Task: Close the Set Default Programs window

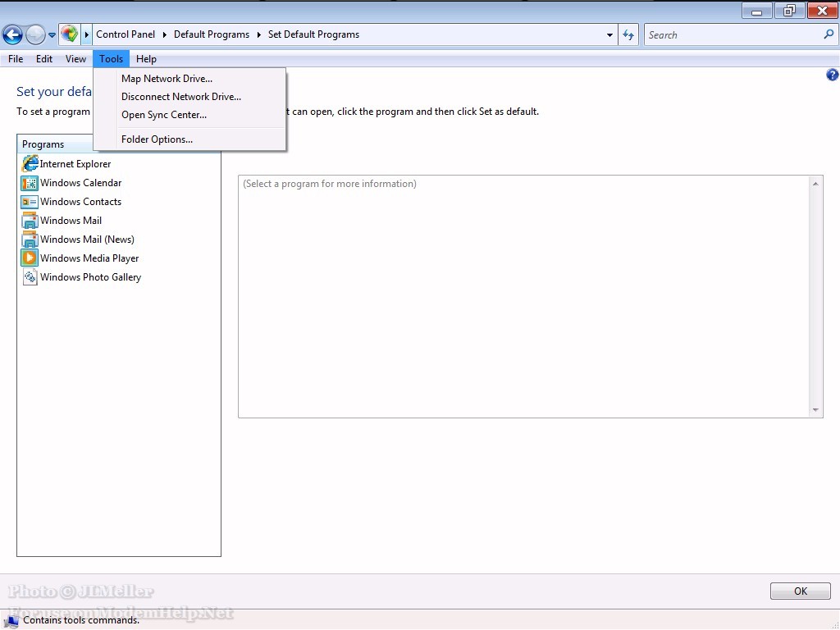Action: pyautogui.click(x=822, y=11)
